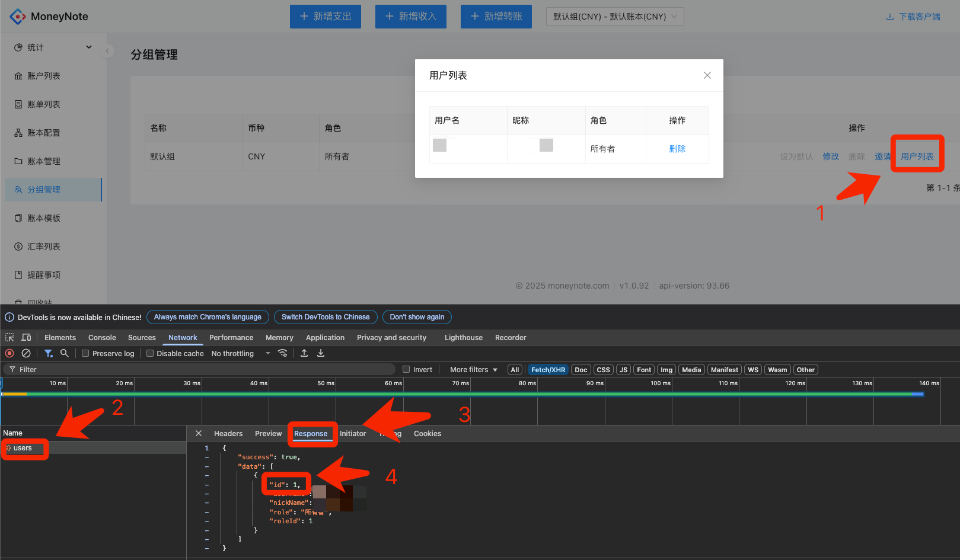This screenshot has height=560, width=960.
Task: Clear the network log
Action: (26, 353)
